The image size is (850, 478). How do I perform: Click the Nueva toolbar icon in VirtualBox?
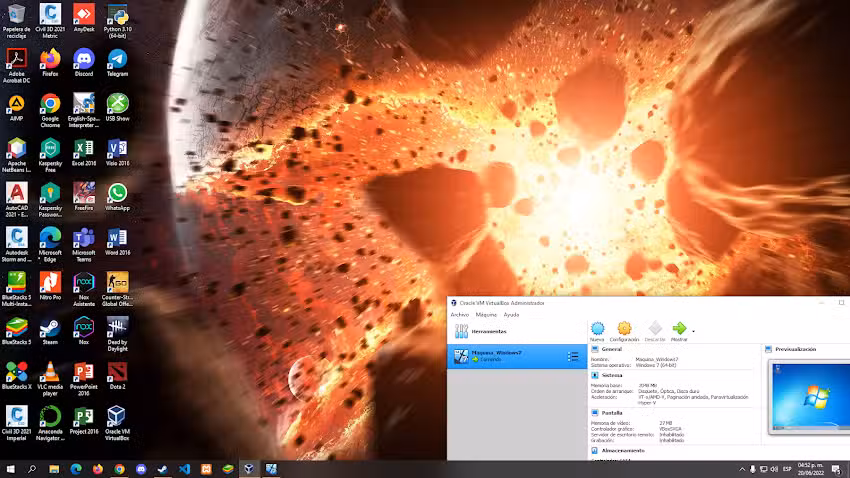point(598,329)
